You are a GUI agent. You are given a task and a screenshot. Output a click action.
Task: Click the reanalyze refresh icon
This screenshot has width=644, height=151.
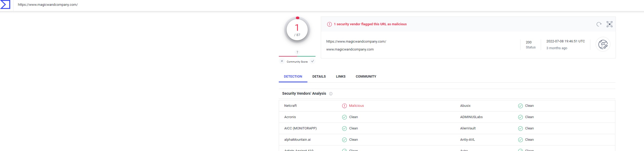click(599, 24)
